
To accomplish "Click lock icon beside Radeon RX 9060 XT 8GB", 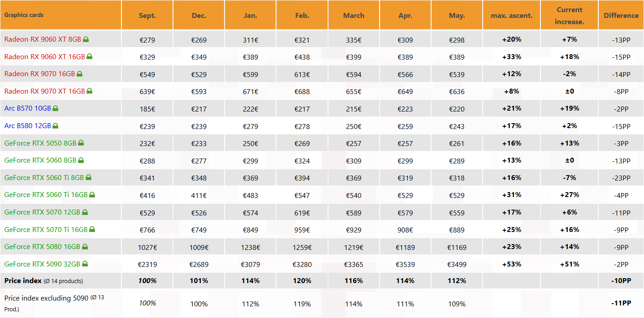I will (86, 39).
